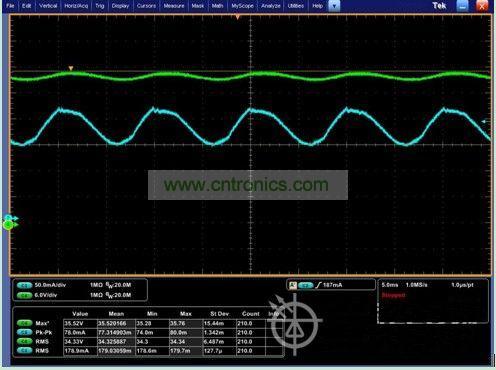496x370 pixels.
Task: Open the Measure menu
Action: pyautogui.click(x=174, y=6)
